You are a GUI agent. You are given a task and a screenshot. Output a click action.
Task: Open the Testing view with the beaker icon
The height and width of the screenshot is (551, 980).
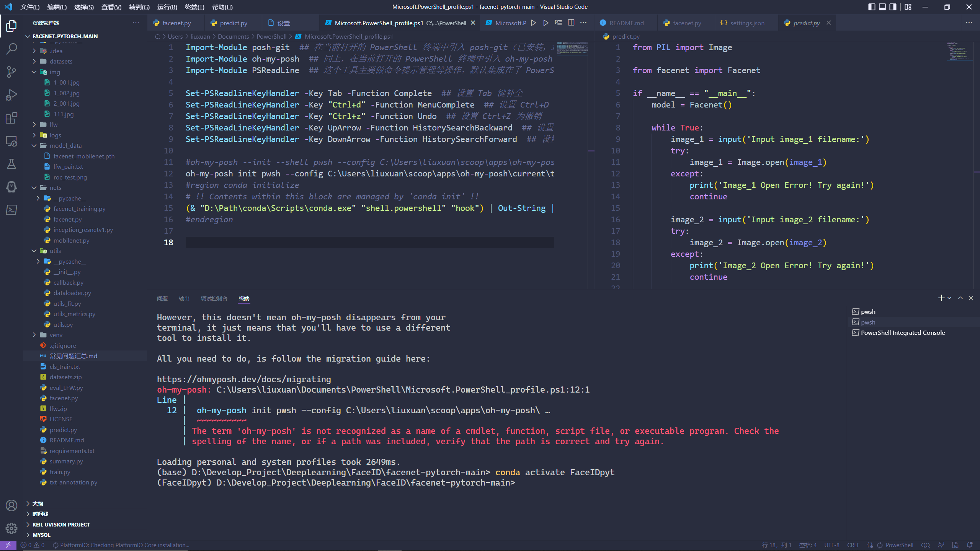coord(11,164)
